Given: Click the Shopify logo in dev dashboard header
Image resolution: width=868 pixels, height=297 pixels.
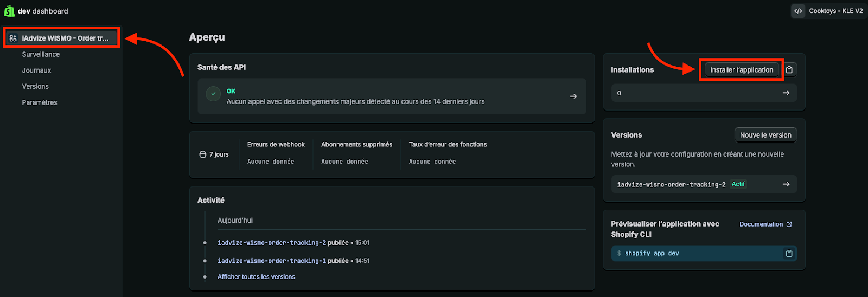Looking at the screenshot, I should (x=9, y=11).
